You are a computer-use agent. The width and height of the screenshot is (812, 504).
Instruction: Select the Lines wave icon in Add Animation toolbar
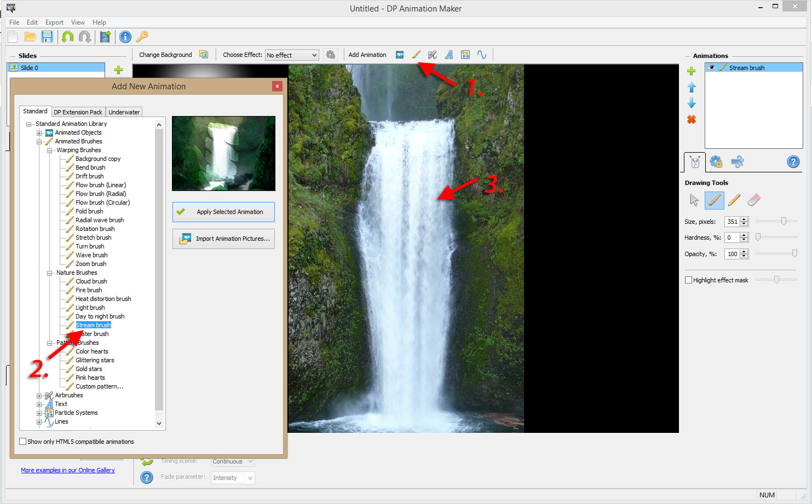tap(482, 54)
